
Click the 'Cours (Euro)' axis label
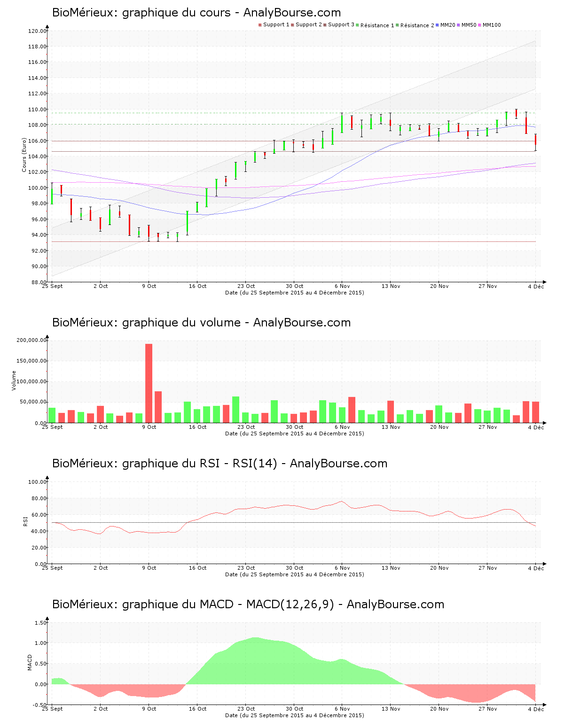(24, 155)
